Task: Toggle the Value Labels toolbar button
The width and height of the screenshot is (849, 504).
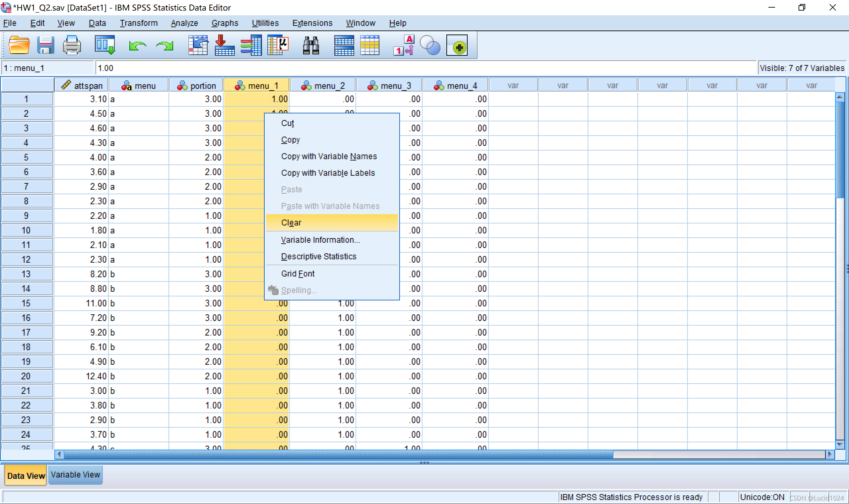Action: [x=404, y=45]
